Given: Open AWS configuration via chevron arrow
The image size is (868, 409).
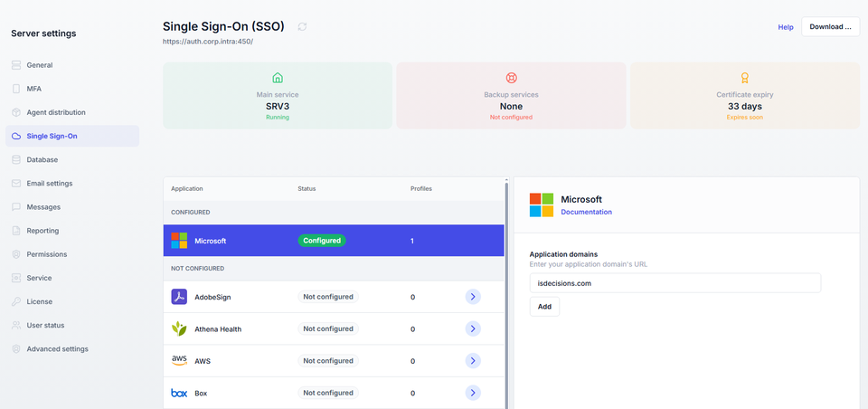Looking at the screenshot, I should click(x=472, y=361).
